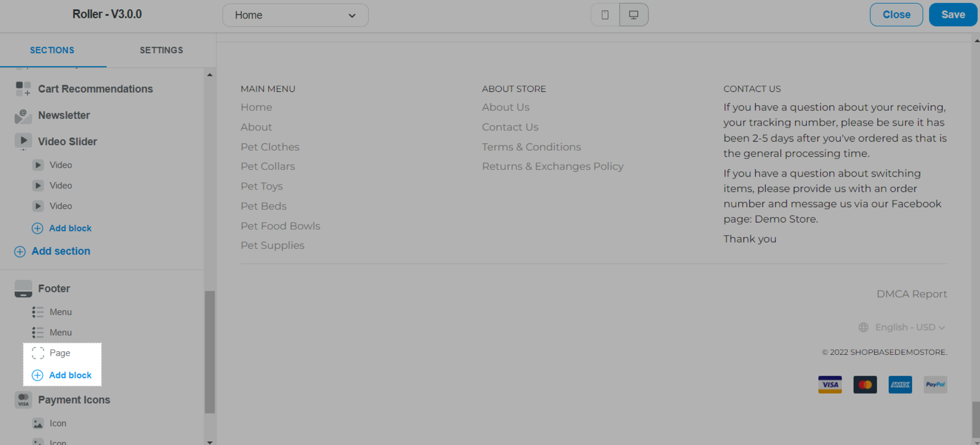
Task: Click the Icon block image icon
Action: tap(38, 424)
